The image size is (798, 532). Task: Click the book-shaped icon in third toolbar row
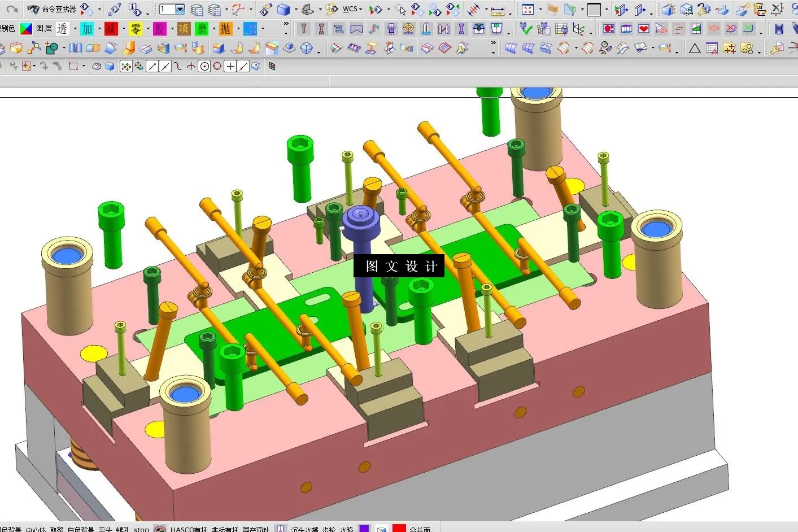[x=76, y=48]
